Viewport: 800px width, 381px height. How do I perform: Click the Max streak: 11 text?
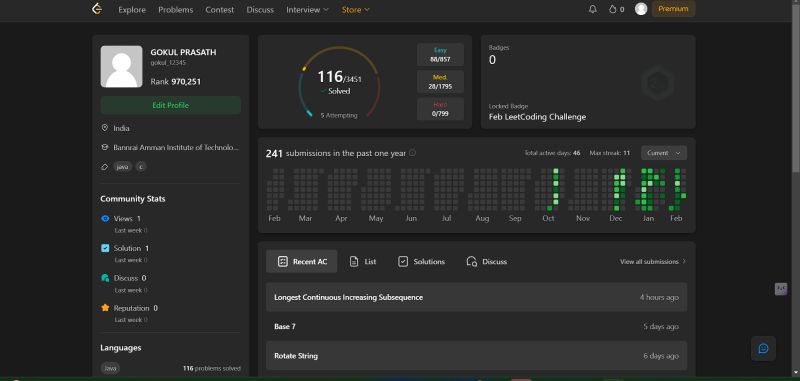coord(610,153)
